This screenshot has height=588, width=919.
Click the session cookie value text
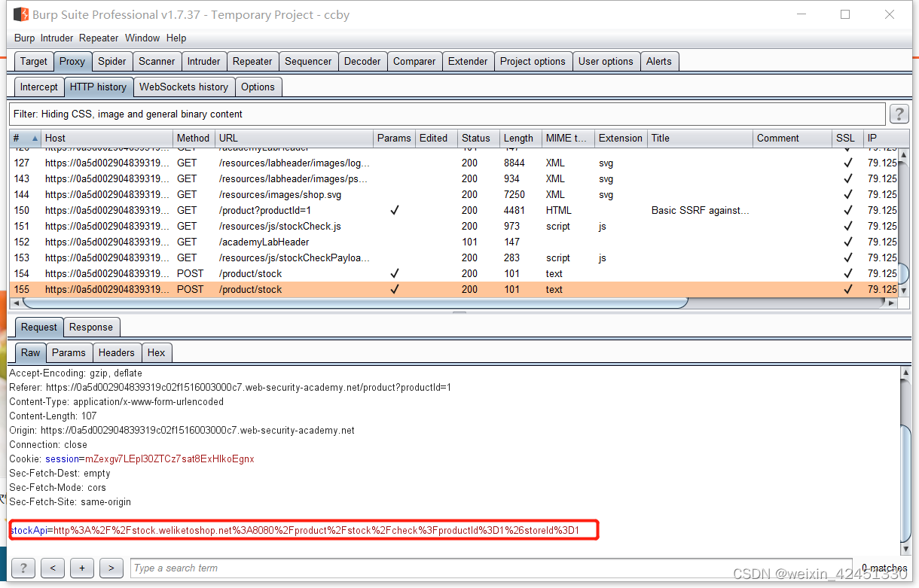point(169,459)
